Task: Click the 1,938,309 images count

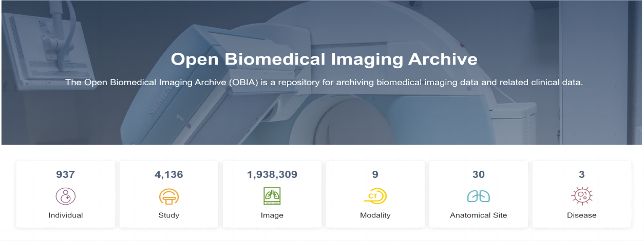Action: click(x=272, y=175)
